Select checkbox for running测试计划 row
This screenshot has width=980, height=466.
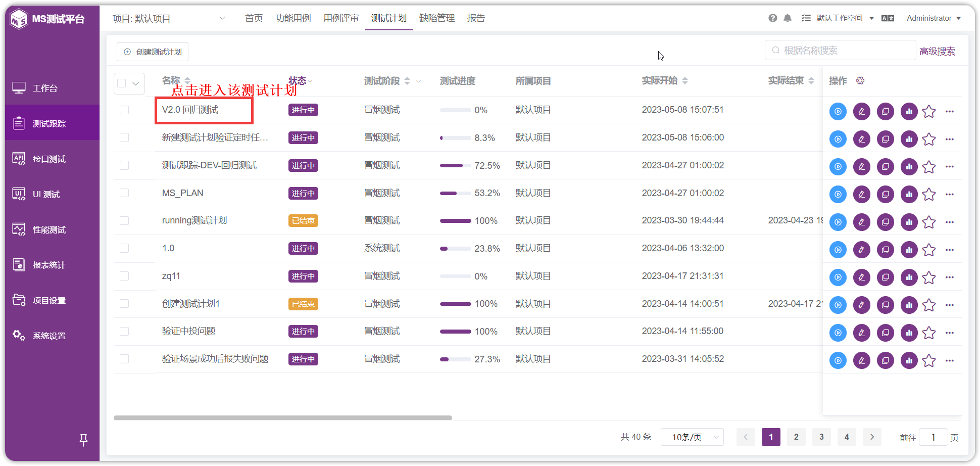124,221
